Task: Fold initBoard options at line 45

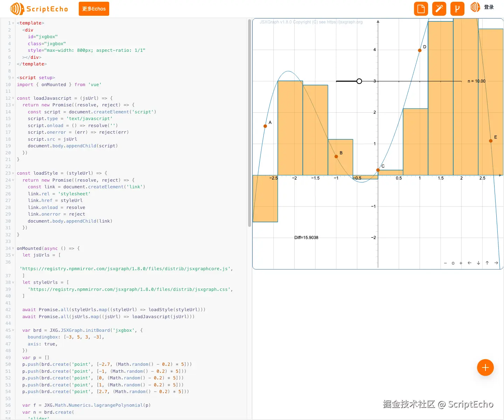Action: click(13, 330)
